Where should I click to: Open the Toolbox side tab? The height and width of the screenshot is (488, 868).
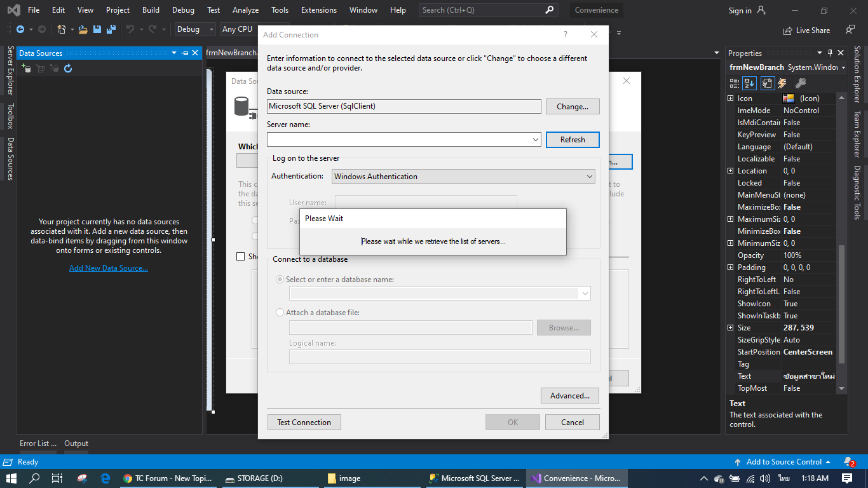tap(10, 116)
